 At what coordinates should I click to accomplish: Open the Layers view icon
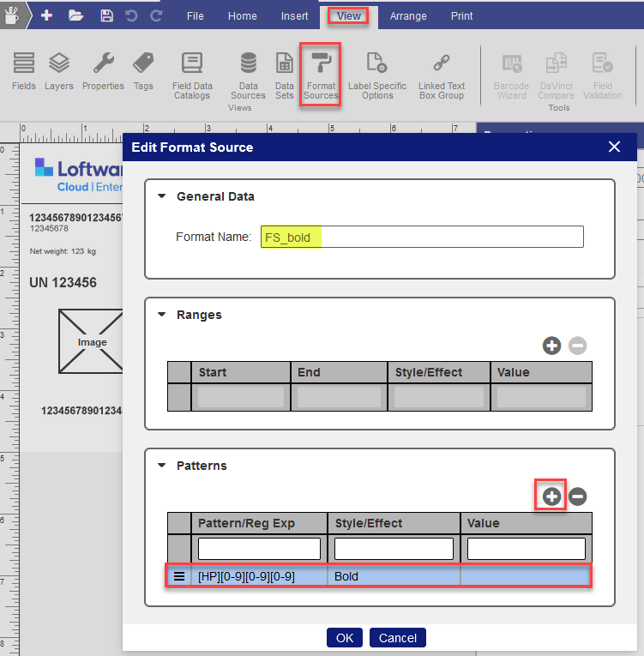[x=59, y=64]
